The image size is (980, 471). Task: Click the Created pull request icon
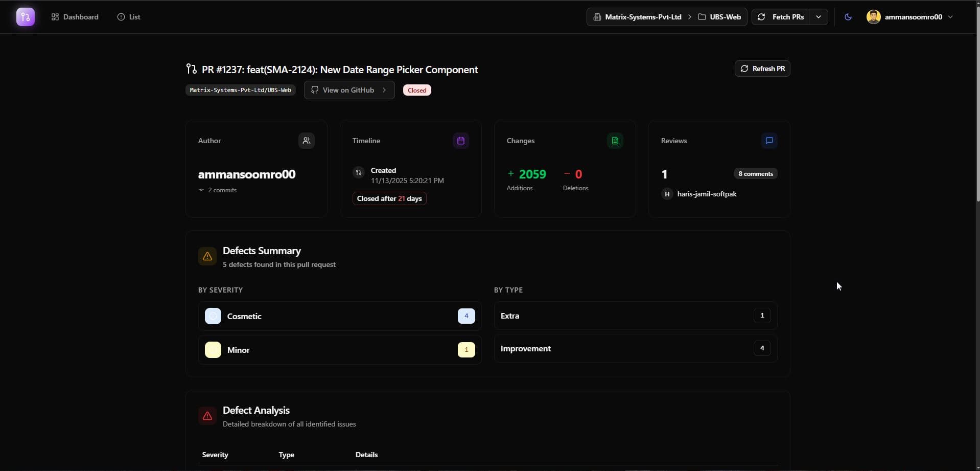point(359,172)
